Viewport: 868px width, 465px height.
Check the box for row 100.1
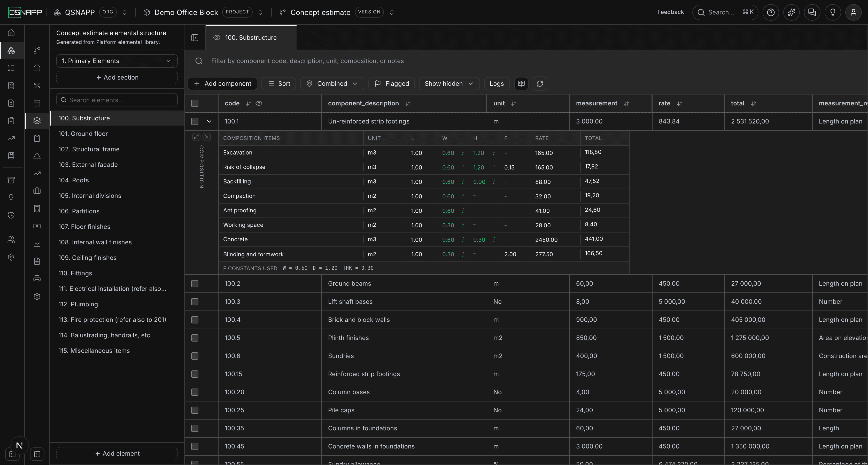point(195,121)
